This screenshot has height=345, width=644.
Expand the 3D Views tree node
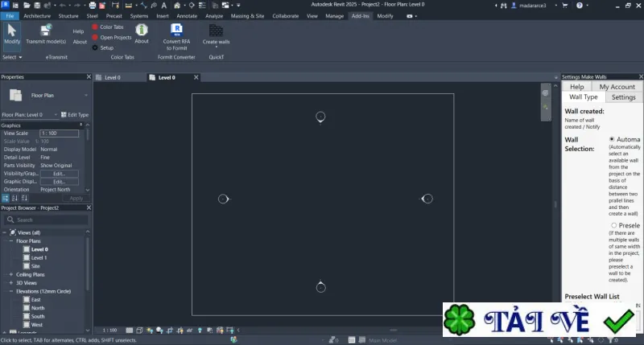coord(11,282)
